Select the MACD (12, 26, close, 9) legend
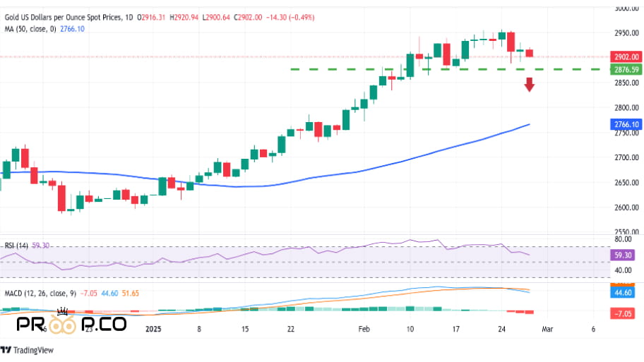Screen dimensions: 644x362 (41, 293)
